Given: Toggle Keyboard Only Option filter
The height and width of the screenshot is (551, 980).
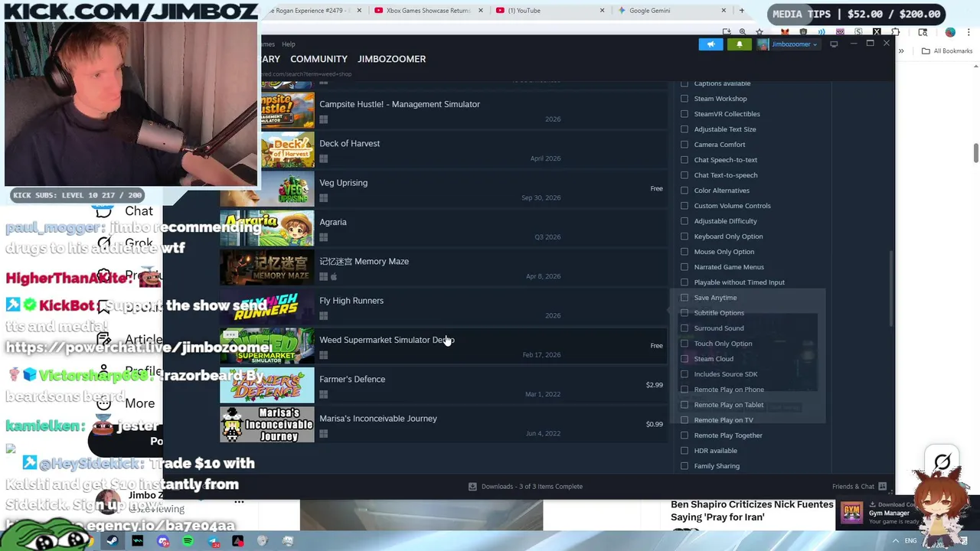Looking at the screenshot, I should tap(684, 236).
